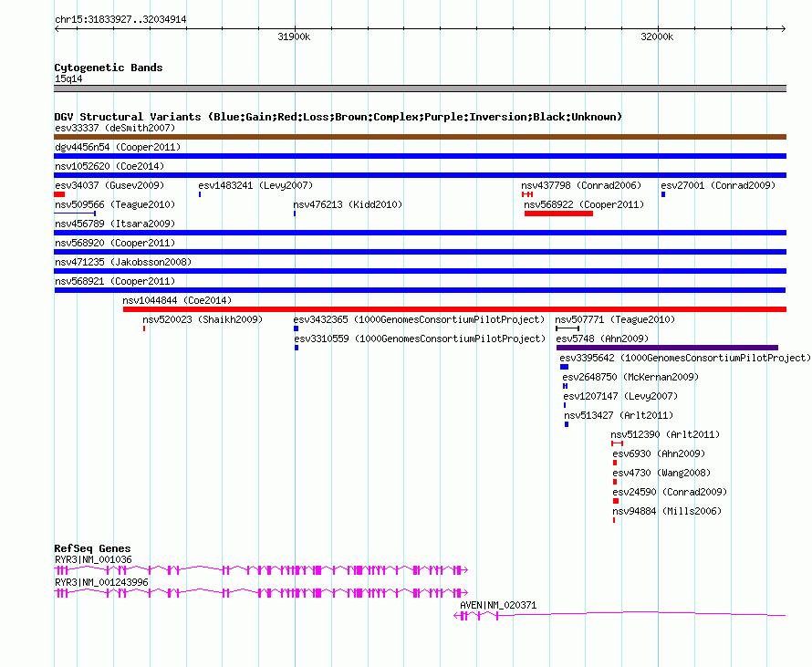Screen dimensions: 812x667
Task: Click the RYR3|NM_001243996 gene label
Action: [101, 582]
